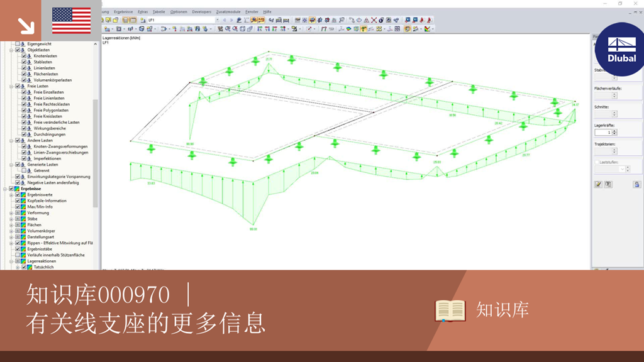Screen dimensions: 644x362
Task: Decrease Lagerkräfte value with down stepper
Action: coord(614,134)
